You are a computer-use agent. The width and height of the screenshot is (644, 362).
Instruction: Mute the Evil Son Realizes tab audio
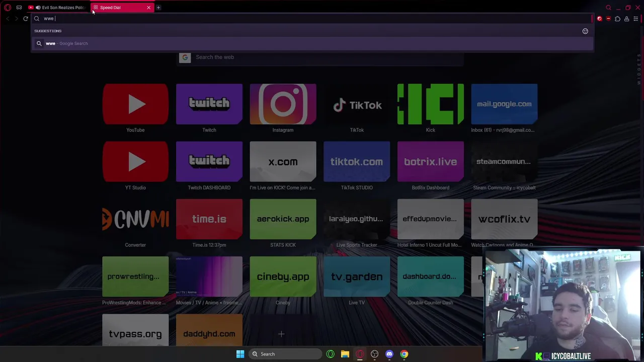(38, 8)
